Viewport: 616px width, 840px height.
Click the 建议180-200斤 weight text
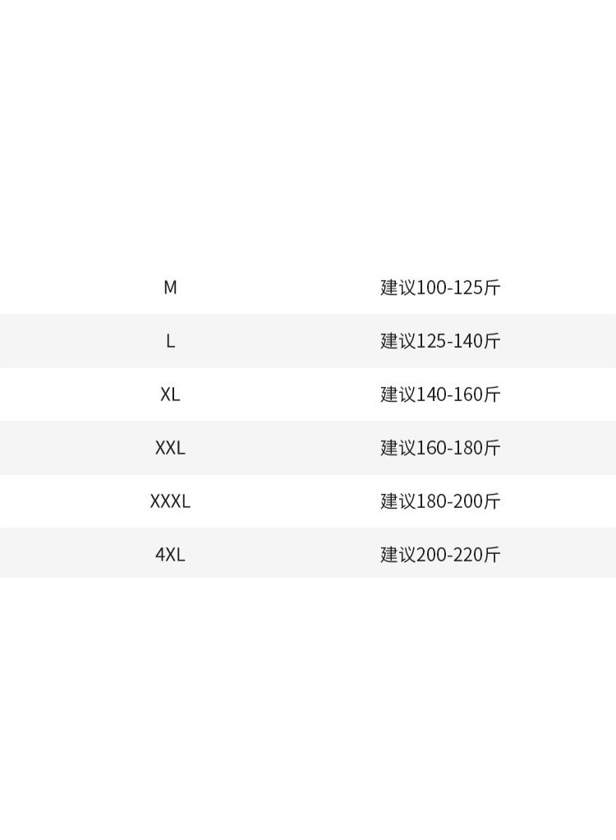click(440, 501)
